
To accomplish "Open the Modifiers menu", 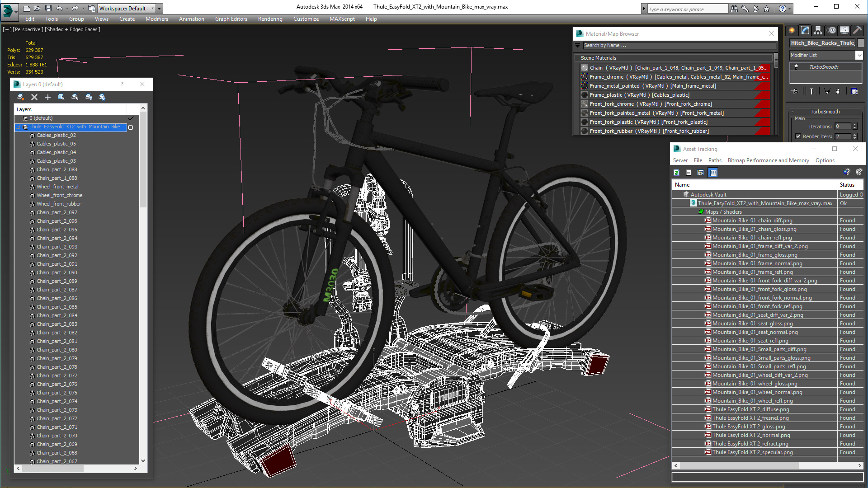I will click(x=157, y=19).
